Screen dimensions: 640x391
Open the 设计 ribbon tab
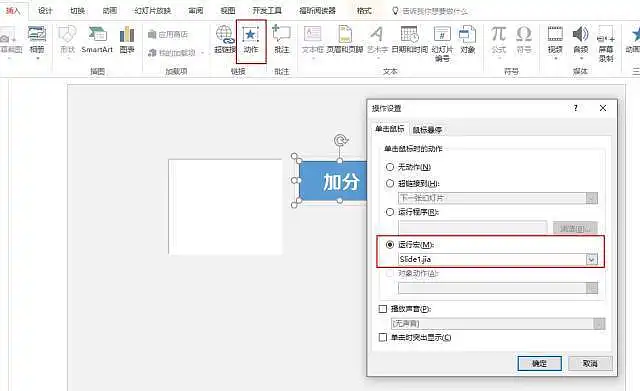point(45,11)
